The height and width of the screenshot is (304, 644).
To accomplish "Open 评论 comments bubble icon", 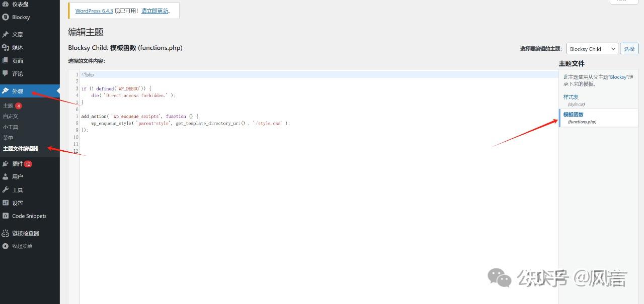I will coord(6,74).
